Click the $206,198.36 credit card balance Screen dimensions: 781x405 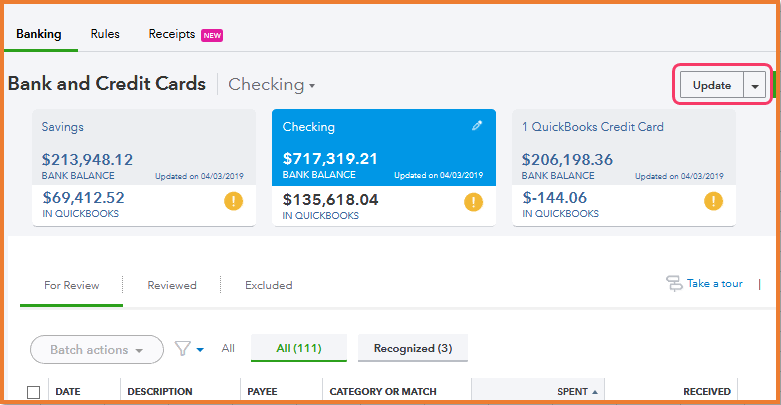(567, 159)
